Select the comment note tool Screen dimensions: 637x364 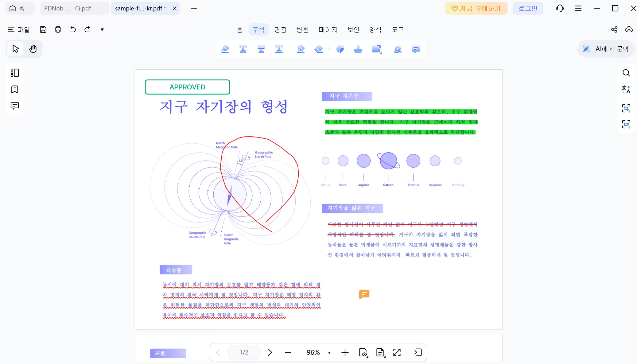point(416,49)
